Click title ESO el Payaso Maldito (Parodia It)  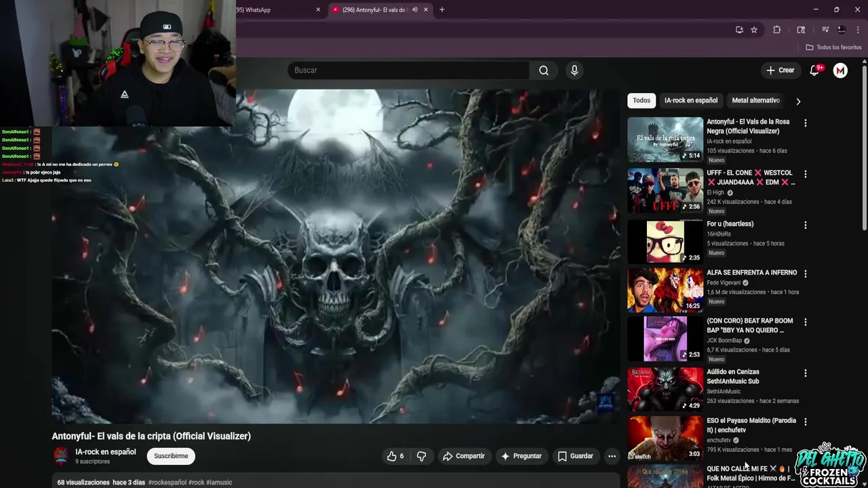(x=751, y=425)
